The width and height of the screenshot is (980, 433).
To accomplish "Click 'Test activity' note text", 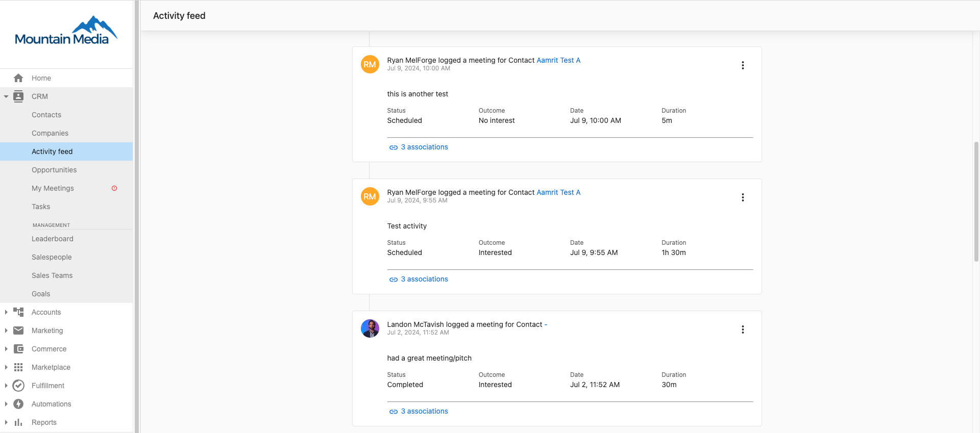I will click(x=407, y=226).
